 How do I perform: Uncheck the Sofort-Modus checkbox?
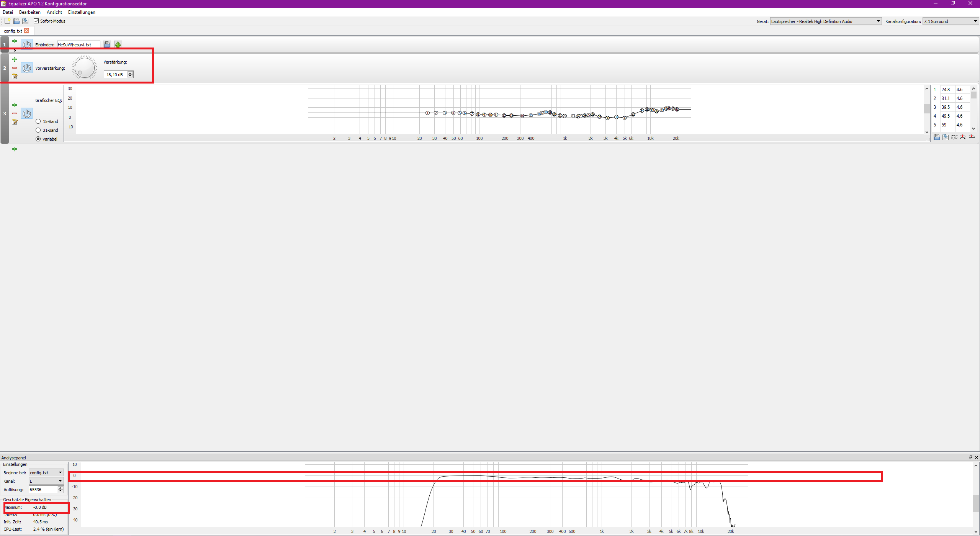(36, 21)
